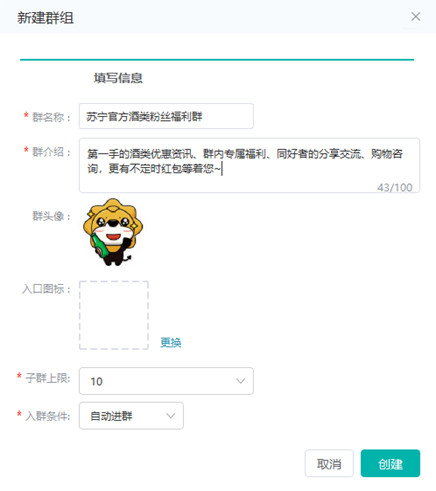Open the 子群上限 dropdown showing 10
This screenshot has height=491, width=436.
click(x=166, y=381)
